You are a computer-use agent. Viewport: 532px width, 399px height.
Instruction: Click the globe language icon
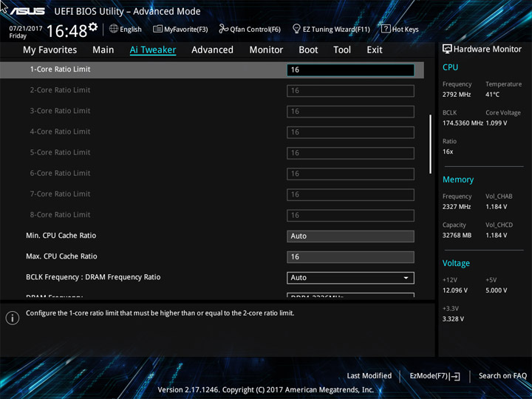pos(114,29)
